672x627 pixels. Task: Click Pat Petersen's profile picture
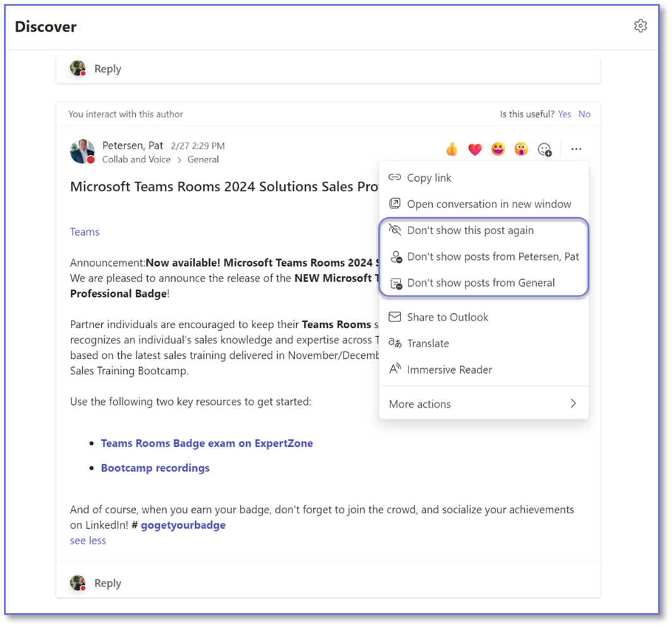pyautogui.click(x=82, y=152)
